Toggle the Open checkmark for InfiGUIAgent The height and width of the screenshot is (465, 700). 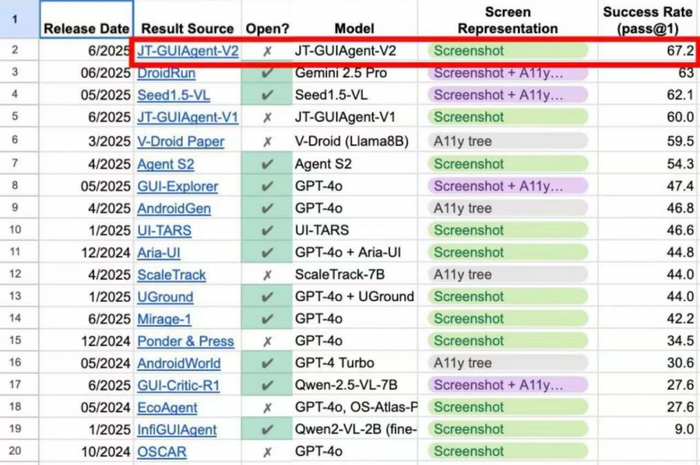(266, 430)
